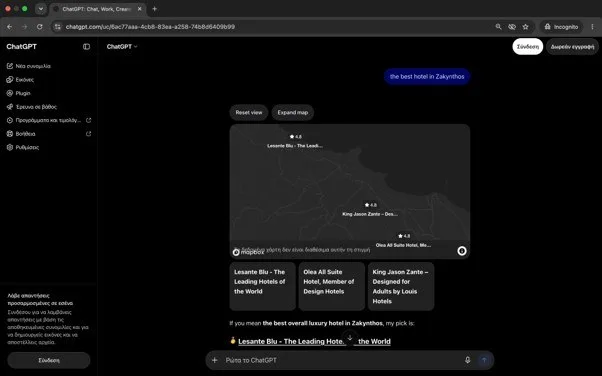Click user message 'the best hotel in Zakynthos'
Viewport: 602px width, 376px height.
tap(427, 76)
